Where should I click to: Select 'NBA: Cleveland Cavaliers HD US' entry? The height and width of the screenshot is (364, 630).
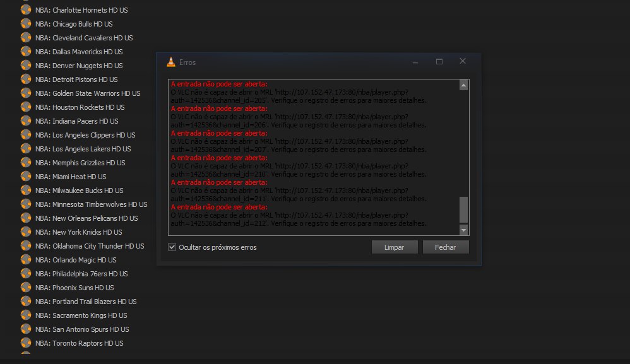[84, 38]
